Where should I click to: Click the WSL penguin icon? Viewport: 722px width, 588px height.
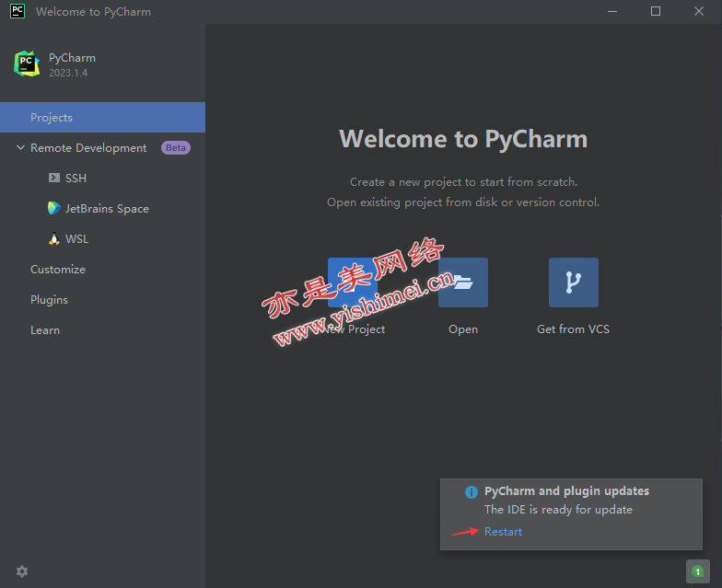53,239
